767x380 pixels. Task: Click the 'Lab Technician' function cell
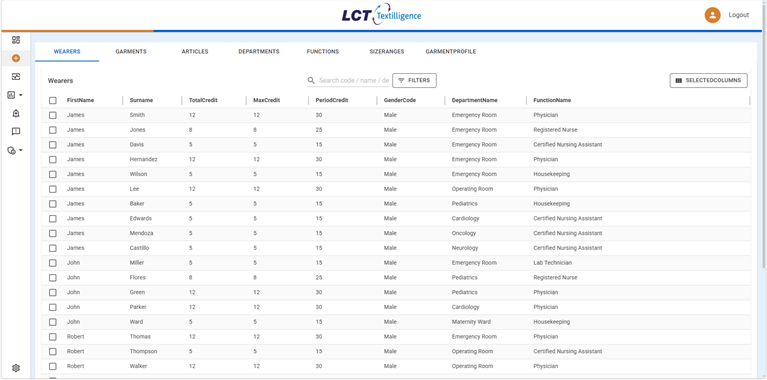tap(552, 263)
